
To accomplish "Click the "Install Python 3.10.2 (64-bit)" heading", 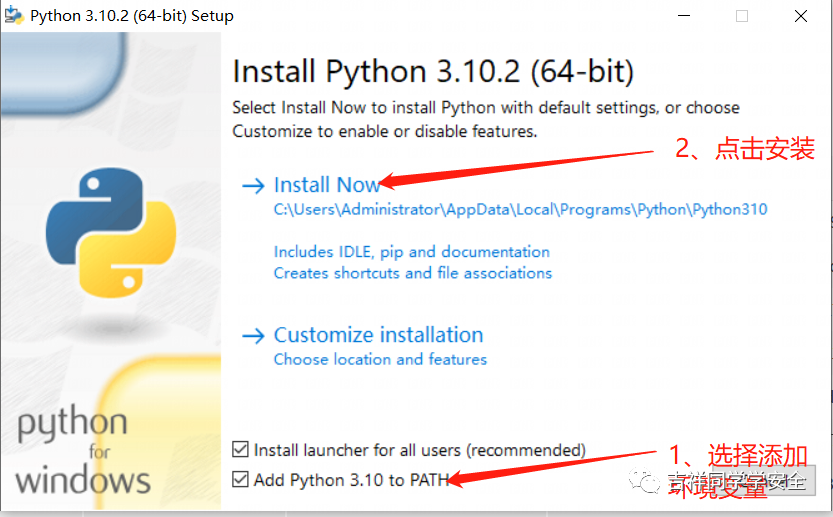I will pos(433,72).
